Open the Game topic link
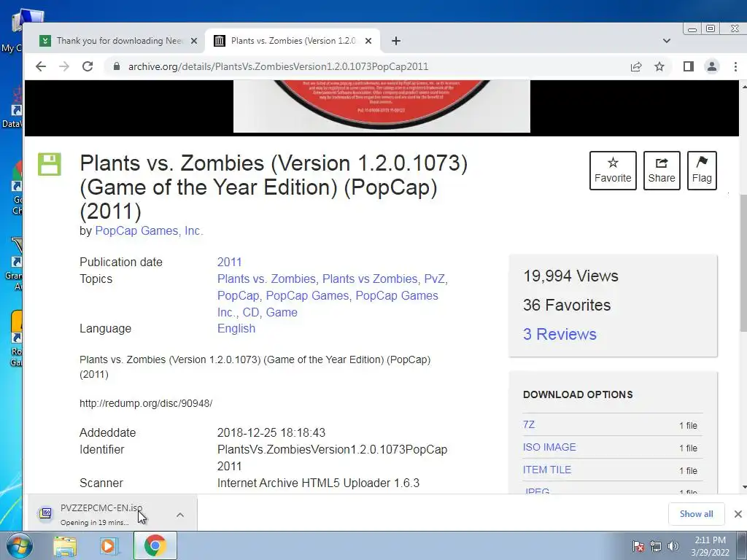 pos(282,312)
